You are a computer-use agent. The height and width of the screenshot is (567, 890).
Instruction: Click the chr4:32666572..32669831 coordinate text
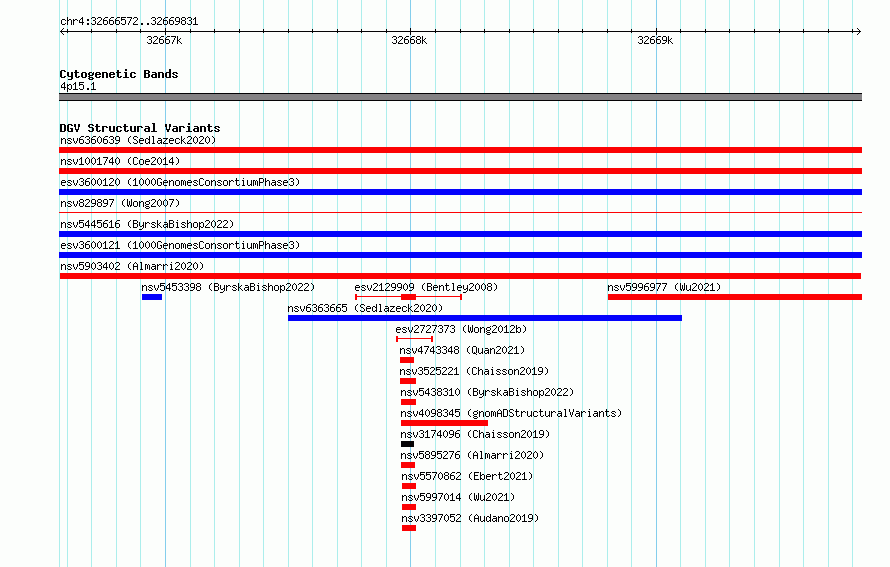tap(129, 22)
